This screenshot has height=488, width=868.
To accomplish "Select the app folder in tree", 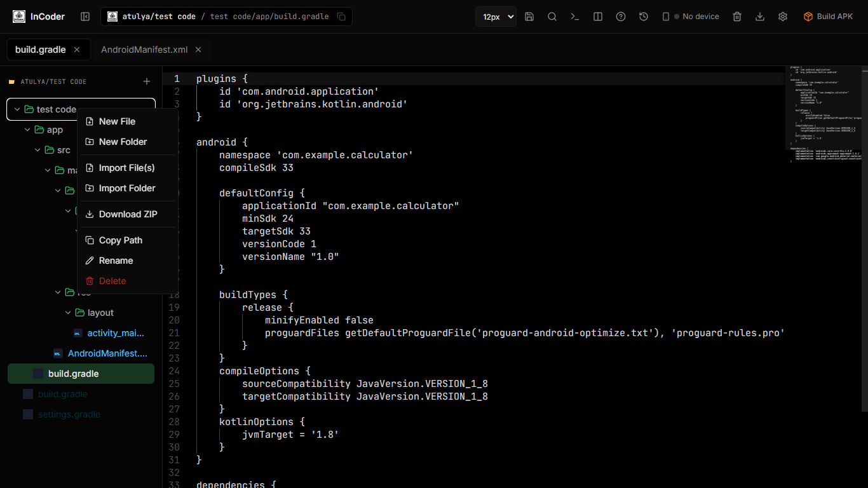I will (55, 130).
